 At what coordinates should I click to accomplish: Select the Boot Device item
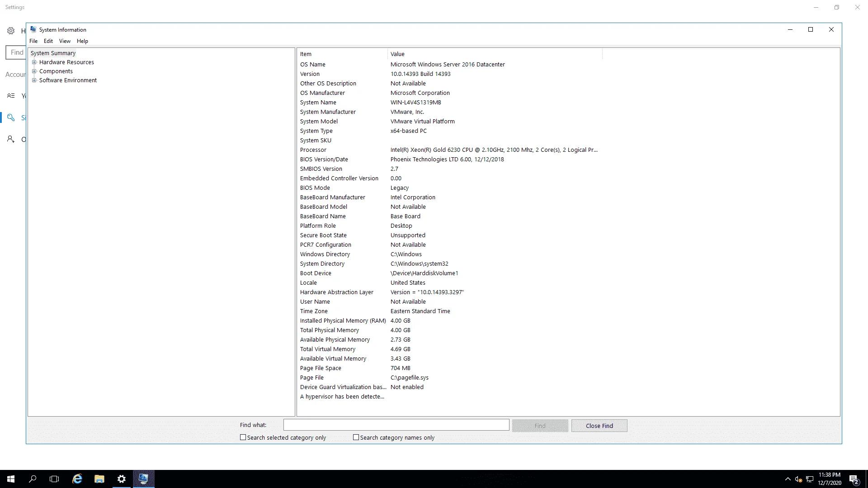point(316,273)
